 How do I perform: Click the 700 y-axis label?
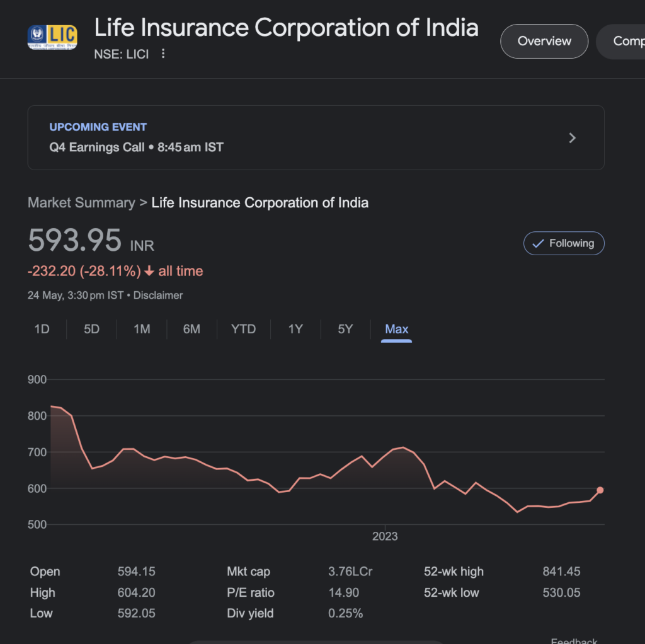click(x=37, y=452)
